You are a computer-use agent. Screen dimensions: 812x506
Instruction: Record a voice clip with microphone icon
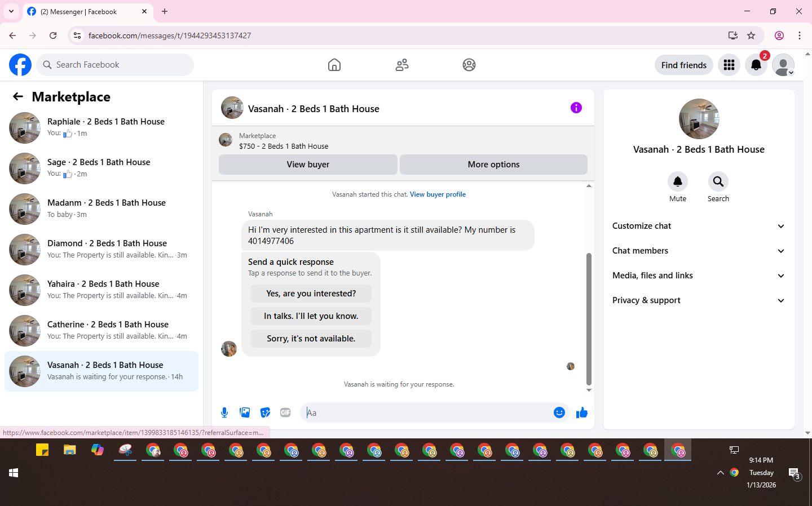[x=224, y=412]
